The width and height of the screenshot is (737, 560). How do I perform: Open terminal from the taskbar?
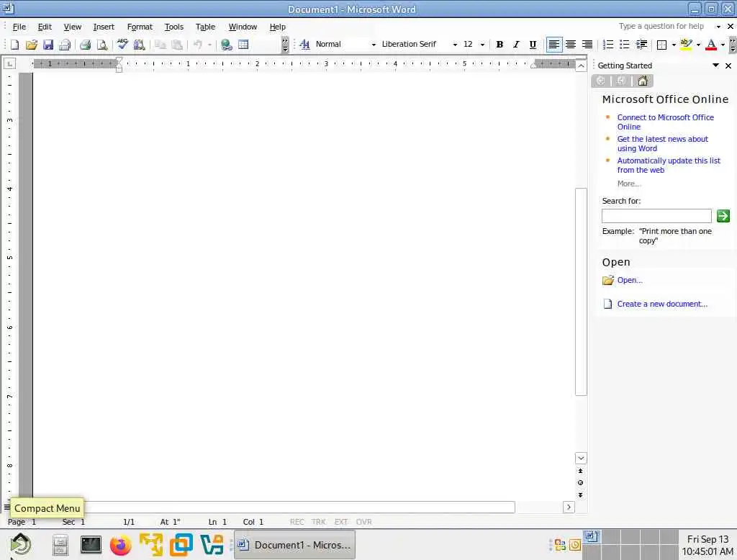(x=91, y=545)
